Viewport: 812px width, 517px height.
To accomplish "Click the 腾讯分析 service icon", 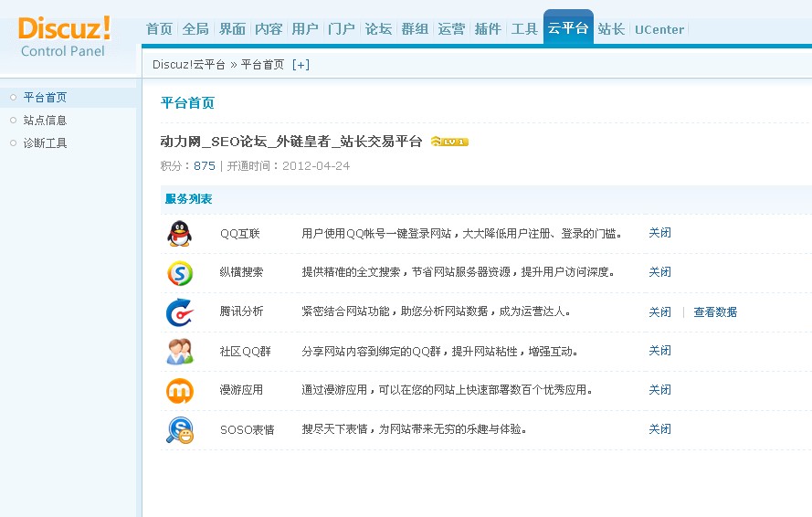I will click(179, 311).
